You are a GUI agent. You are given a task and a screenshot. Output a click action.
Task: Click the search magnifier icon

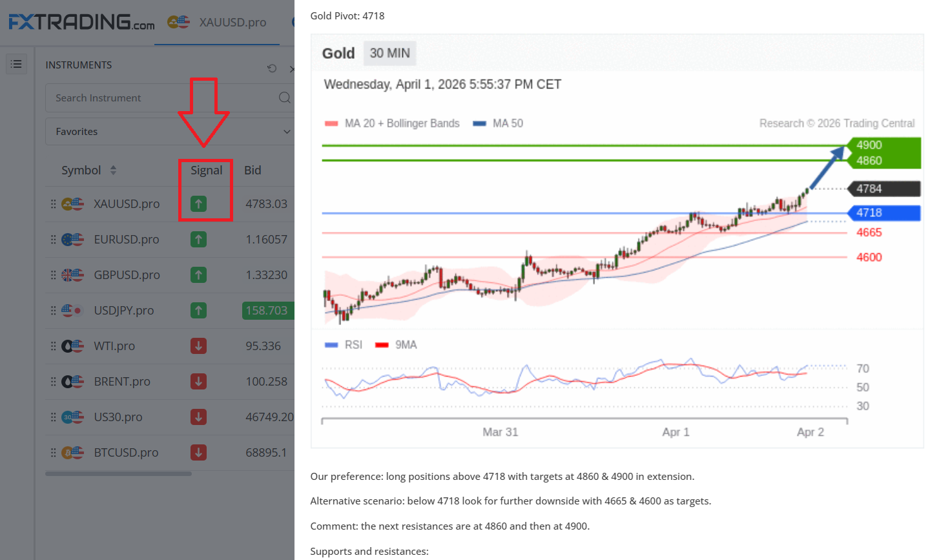click(284, 98)
